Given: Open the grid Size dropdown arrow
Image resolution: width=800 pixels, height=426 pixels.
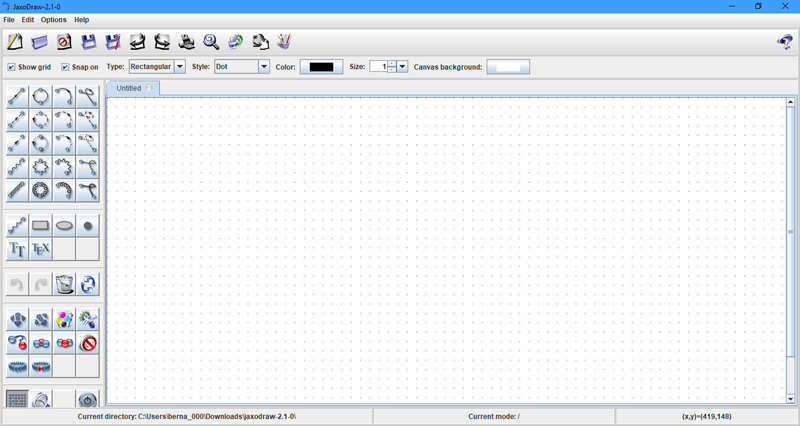Looking at the screenshot, I should (403, 67).
